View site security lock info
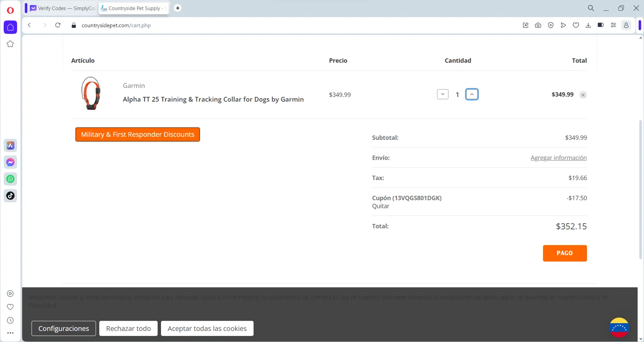 point(73,25)
